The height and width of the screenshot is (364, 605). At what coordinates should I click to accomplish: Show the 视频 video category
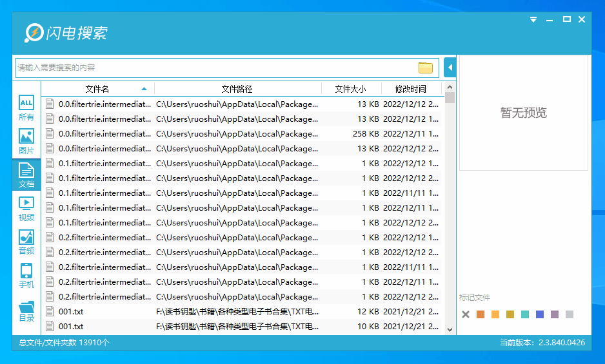click(26, 209)
